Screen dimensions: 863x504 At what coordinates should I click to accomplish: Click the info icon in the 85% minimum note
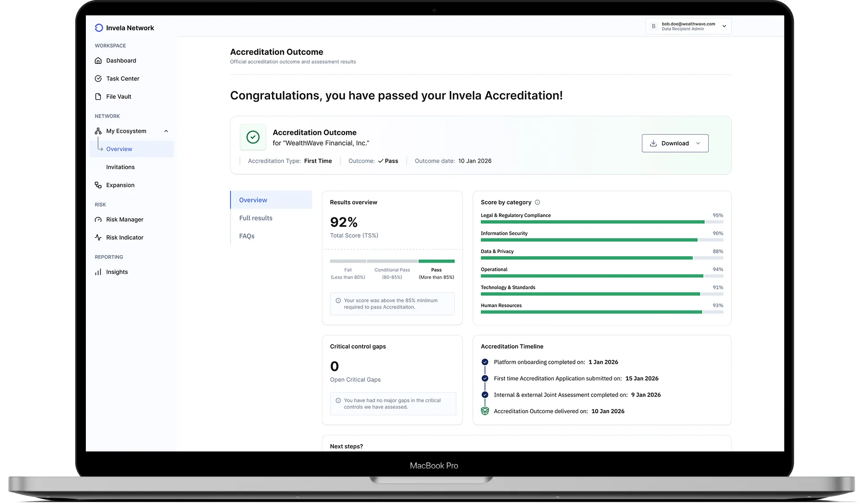pyautogui.click(x=338, y=301)
